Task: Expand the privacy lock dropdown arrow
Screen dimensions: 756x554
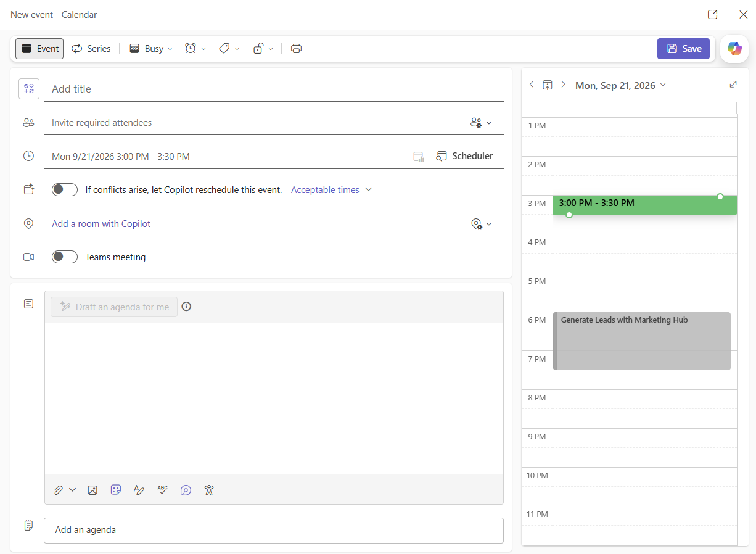Action: 271,49
